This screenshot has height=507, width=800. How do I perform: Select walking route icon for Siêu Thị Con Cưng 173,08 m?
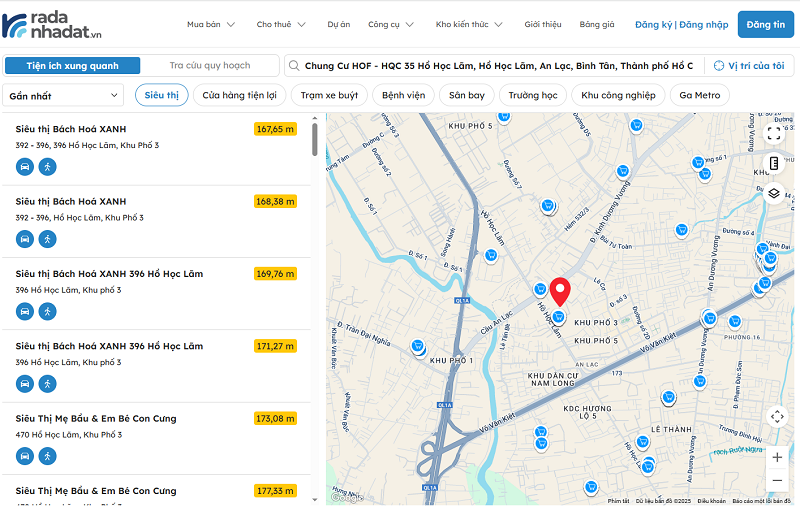pyautogui.click(x=47, y=456)
